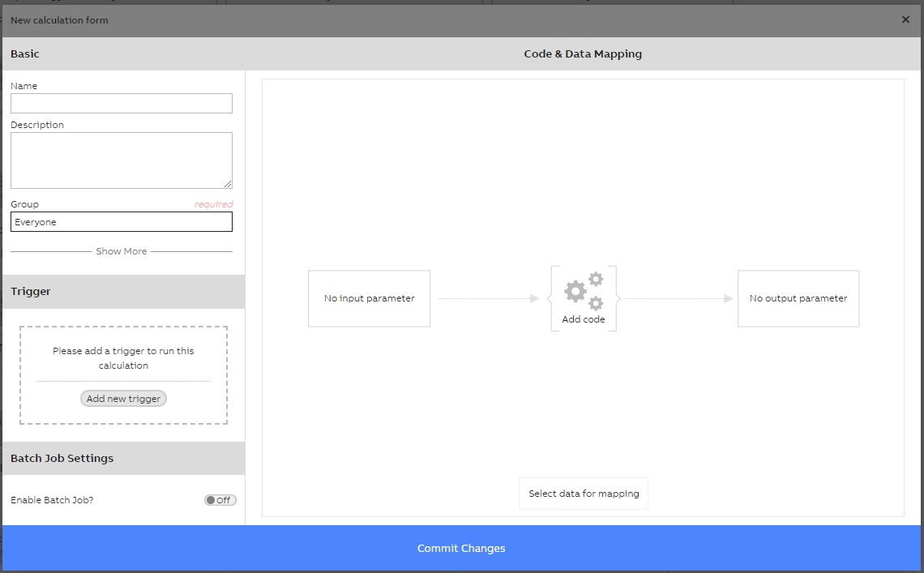Click inside the Name input field
This screenshot has width=924, height=573.
[x=121, y=103]
